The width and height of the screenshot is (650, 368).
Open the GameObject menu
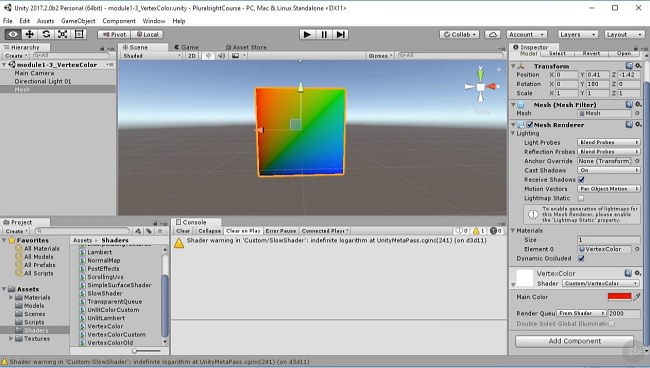[x=78, y=21]
